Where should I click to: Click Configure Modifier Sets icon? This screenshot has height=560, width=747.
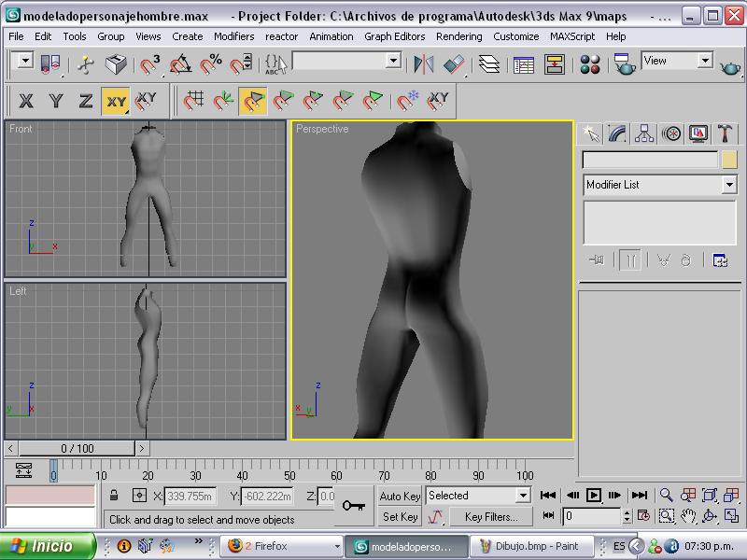(x=719, y=260)
